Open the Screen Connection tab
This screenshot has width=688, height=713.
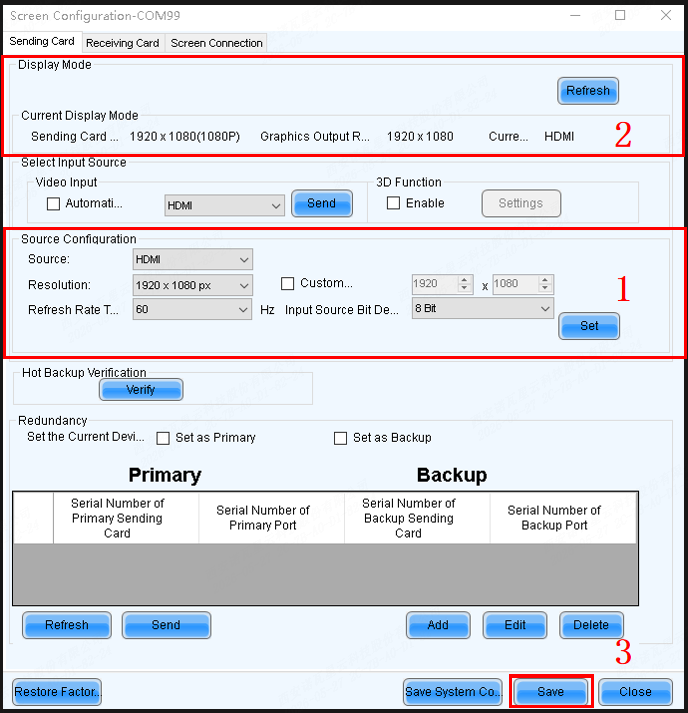[x=216, y=43]
